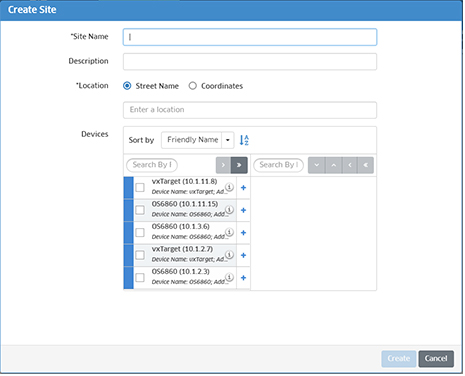Image resolution: width=465 pixels, height=376 pixels.
Task: Move selected device right with single arrow
Action: pyautogui.click(x=224, y=166)
